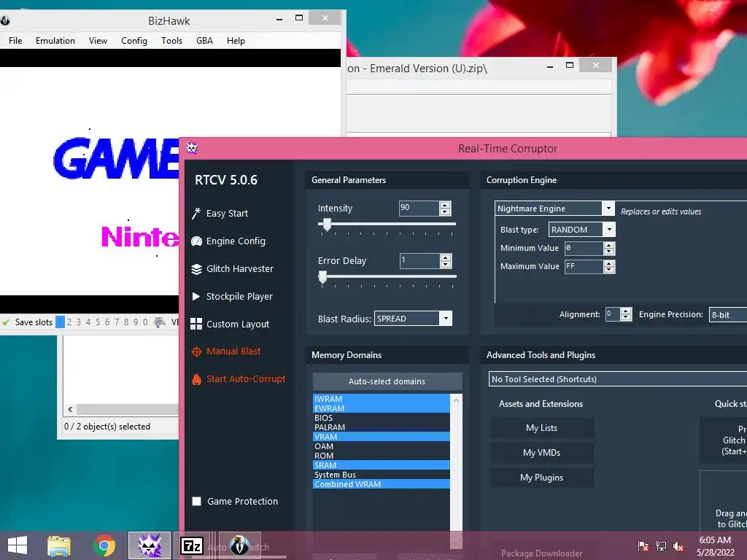Click the controller icon beside BizHawk save slots
The image size is (747, 560).
pyautogui.click(x=160, y=322)
